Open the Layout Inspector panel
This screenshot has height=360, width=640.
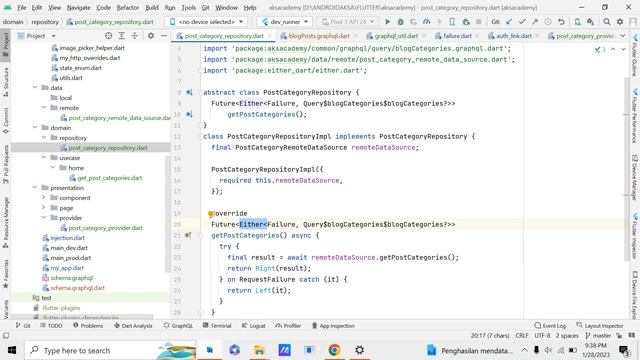tap(600, 326)
